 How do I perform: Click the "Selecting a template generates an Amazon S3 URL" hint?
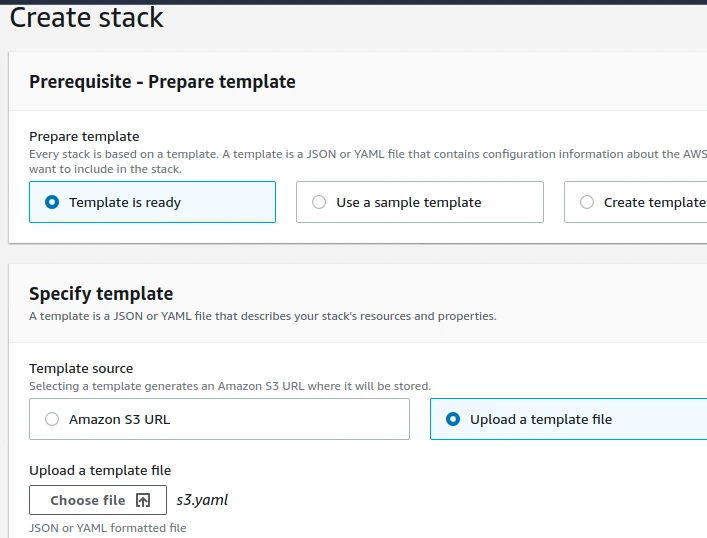click(x=229, y=386)
